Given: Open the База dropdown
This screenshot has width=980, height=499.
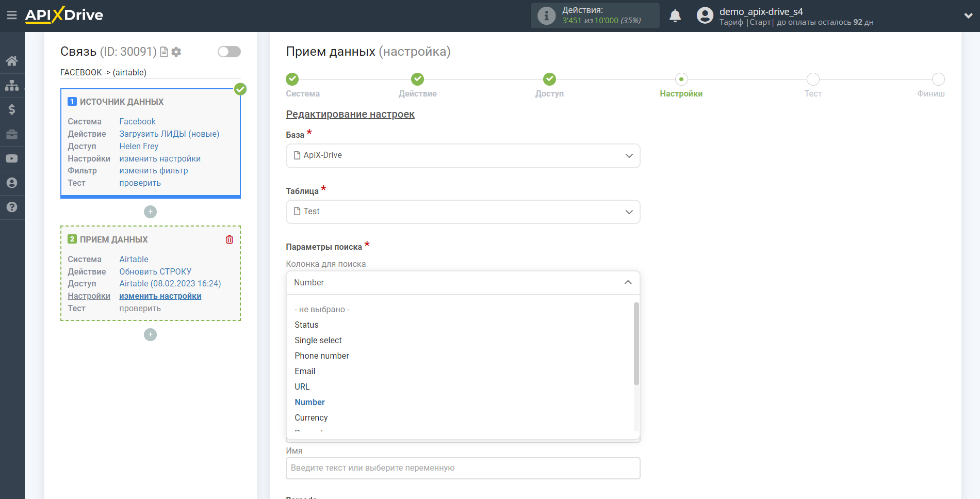Looking at the screenshot, I should 463,156.
